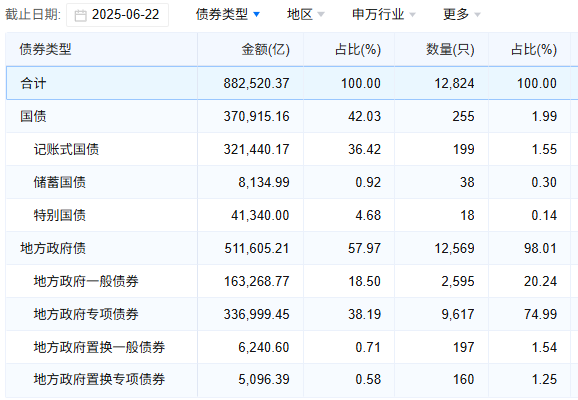Select the 地方政府债 category row
Viewport: 578px width, 400px height.
click(292, 248)
